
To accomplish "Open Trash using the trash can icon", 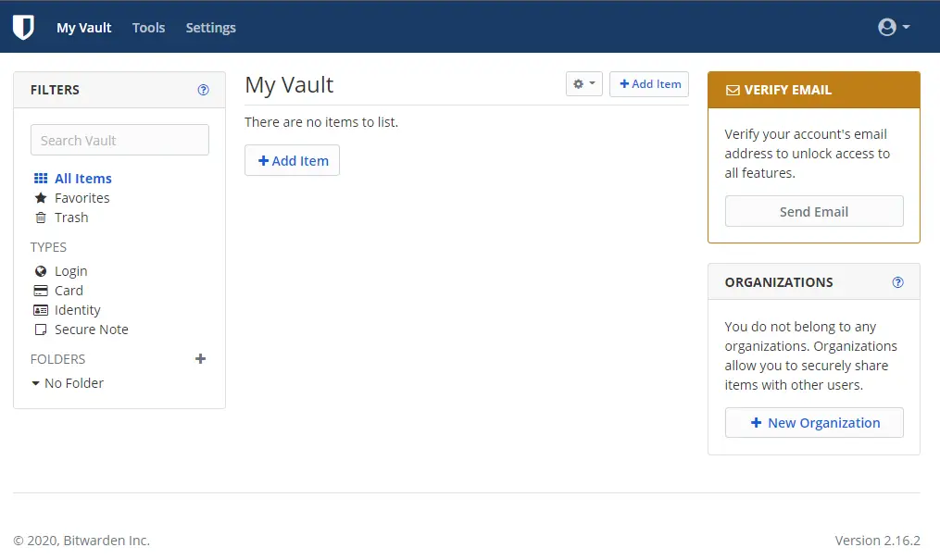I will click(41, 217).
